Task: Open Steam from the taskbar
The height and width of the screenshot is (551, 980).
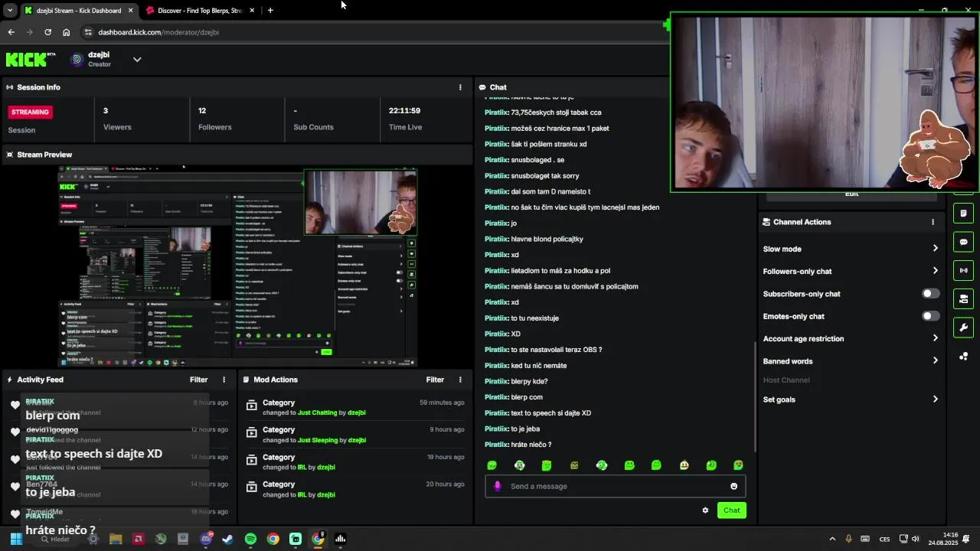Action: coord(227,539)
